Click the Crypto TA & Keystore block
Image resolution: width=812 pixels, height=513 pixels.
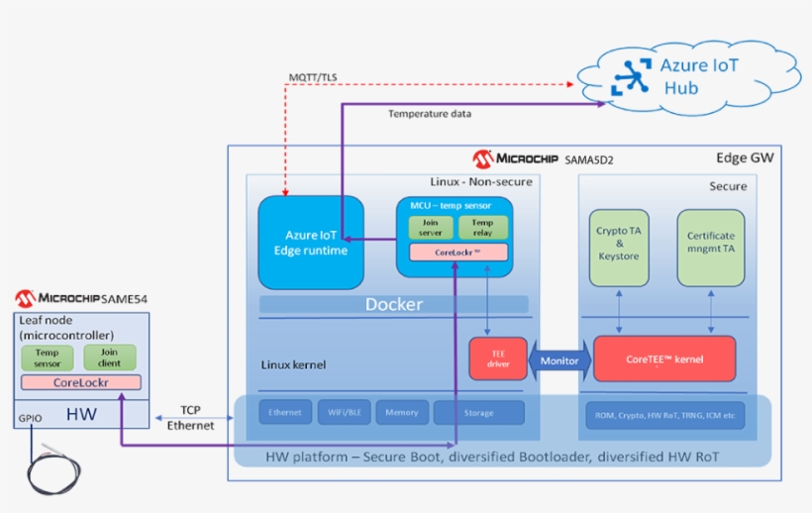[619, 248]
